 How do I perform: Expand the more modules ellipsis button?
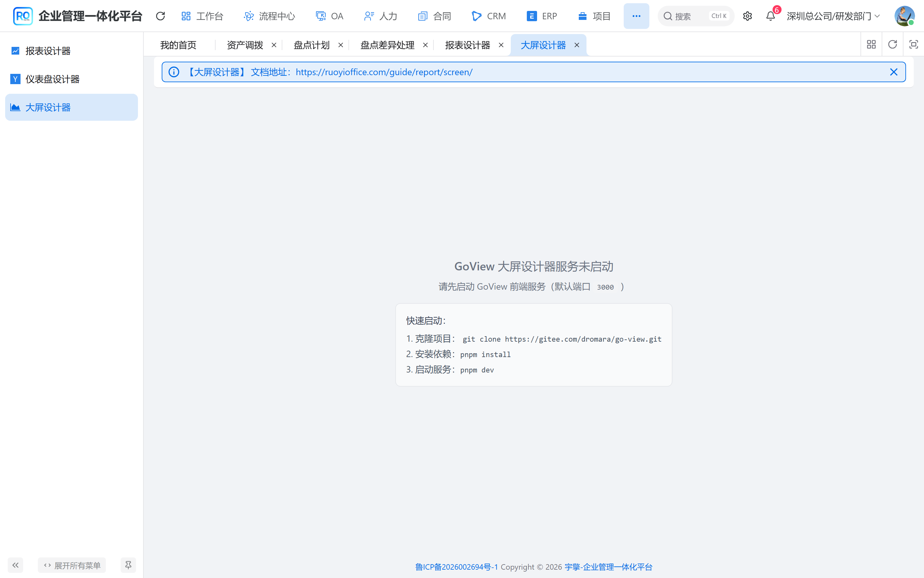[x=636, y=16]
